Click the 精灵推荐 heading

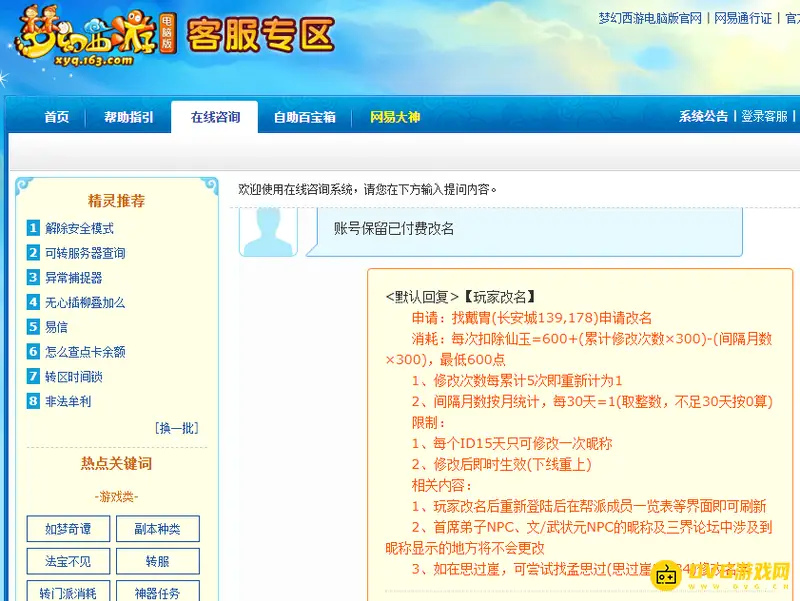(116, 201)
